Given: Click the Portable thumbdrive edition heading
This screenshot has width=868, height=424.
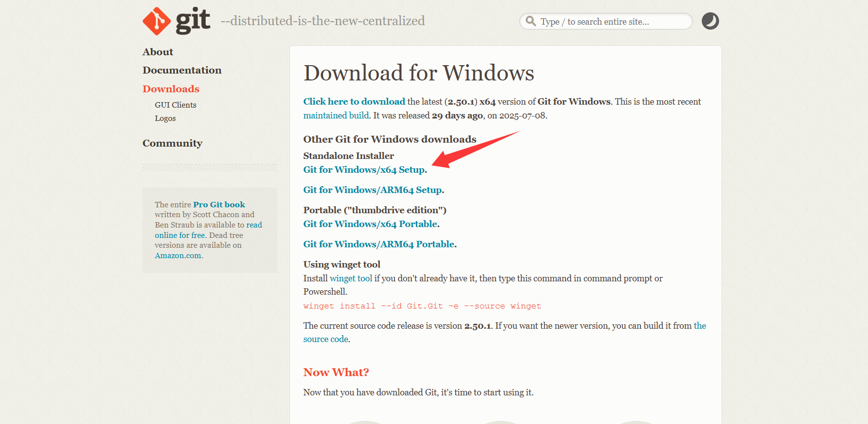Looking at the screenshot, I should pos(375,210).
